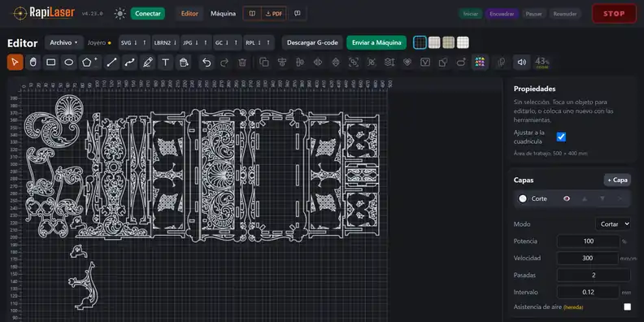Click the chat feedback icon
644x322 pixels.
coord(297,14)
